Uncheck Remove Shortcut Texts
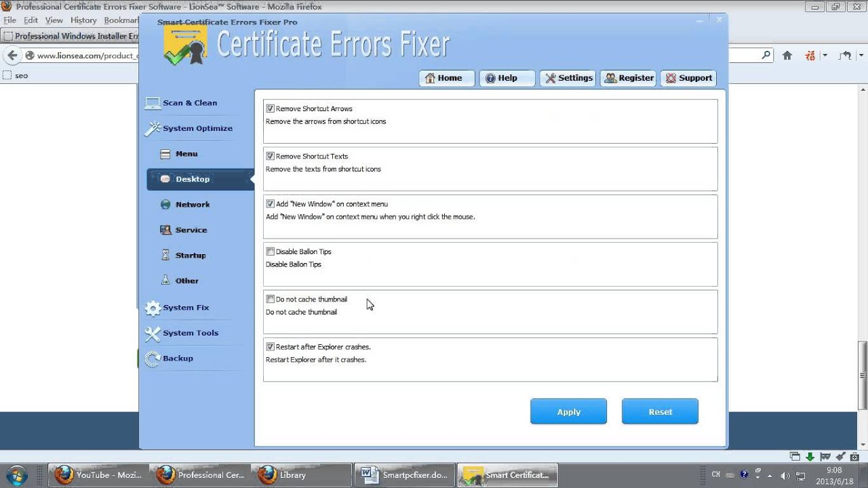This screenshot has width=868, height=488. pyautogui.click(x=271, y=156)
